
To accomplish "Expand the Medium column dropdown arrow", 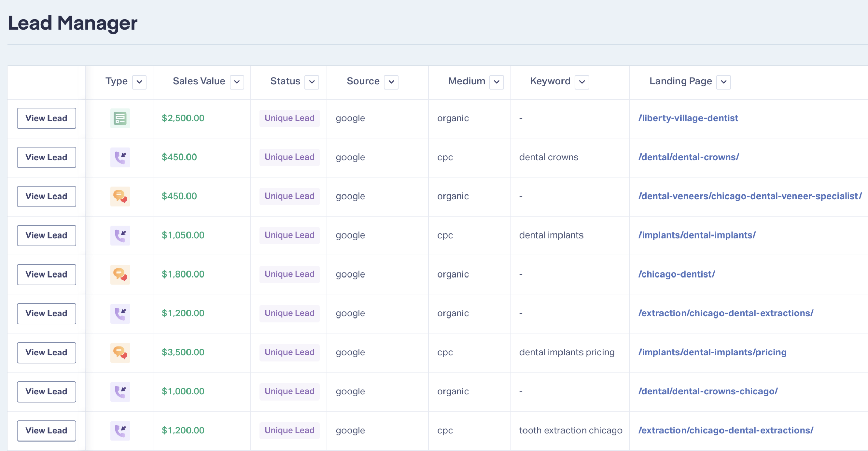I will [x=497, y=82].
